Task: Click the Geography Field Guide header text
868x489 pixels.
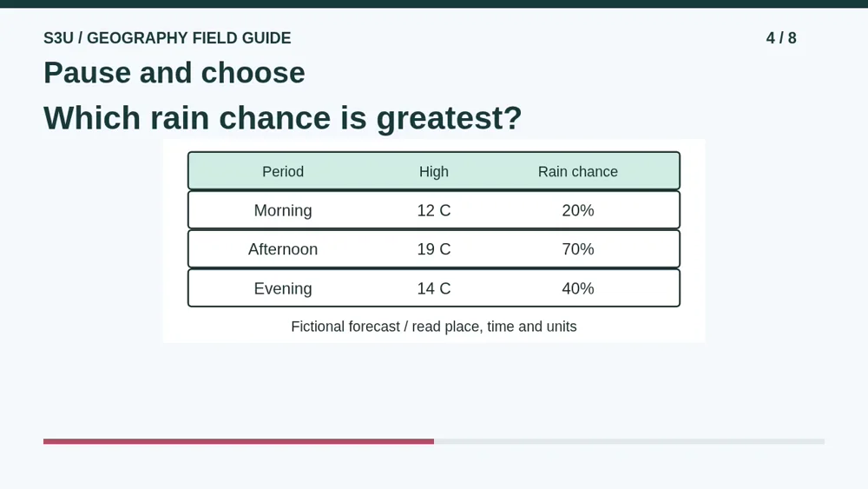Action: pyautogui.click(x=168, y=38)
